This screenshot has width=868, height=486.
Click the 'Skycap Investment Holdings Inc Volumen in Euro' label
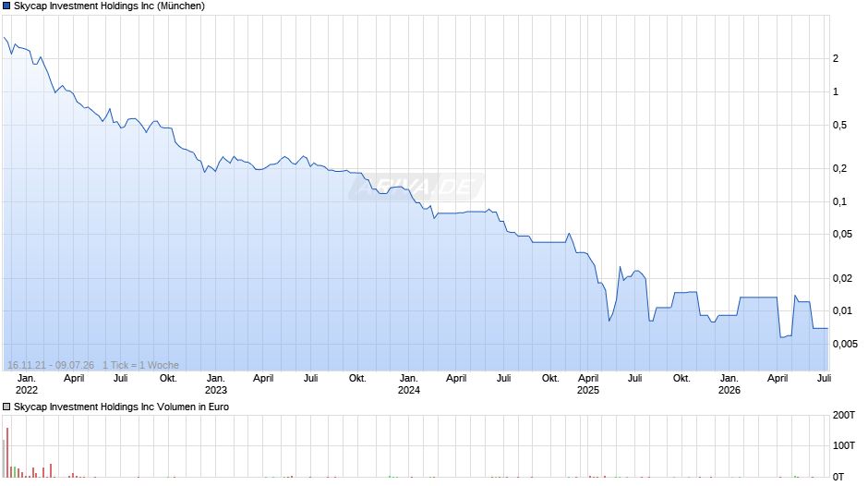121,407
